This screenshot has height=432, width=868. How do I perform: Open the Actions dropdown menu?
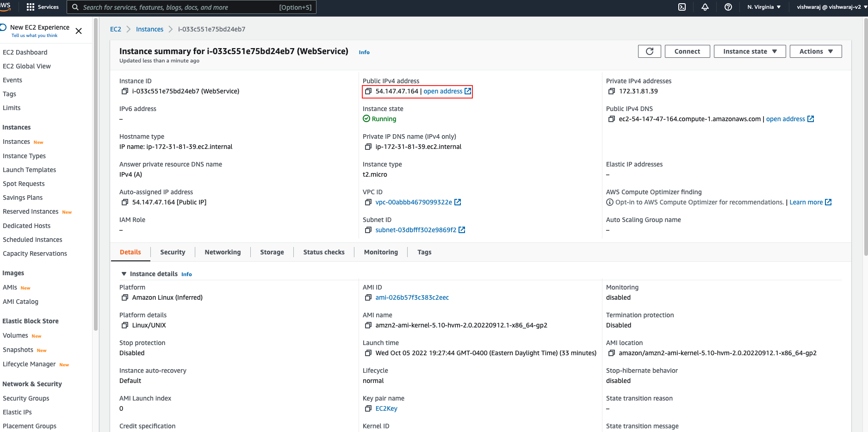click(x=815, y=51)
